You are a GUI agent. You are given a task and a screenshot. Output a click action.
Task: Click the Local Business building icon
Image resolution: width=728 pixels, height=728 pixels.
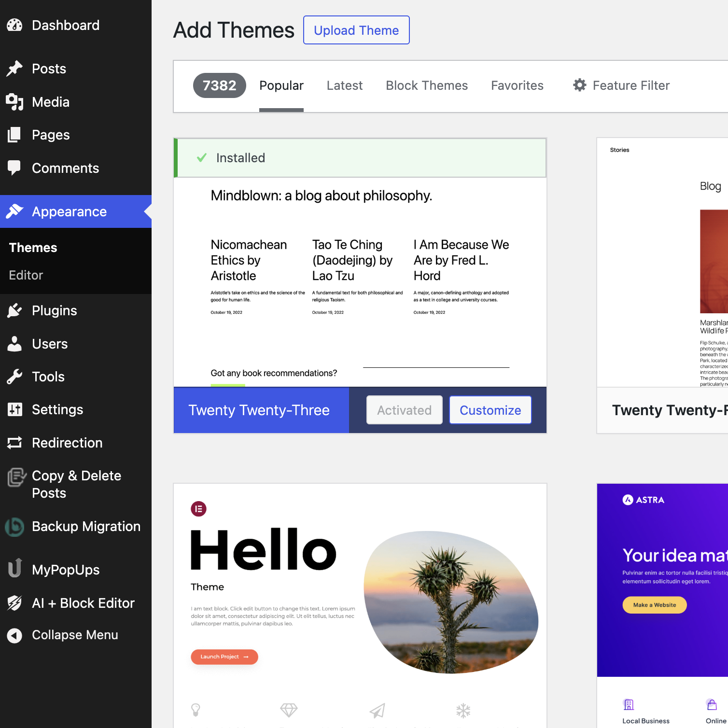tap(629, 705)
